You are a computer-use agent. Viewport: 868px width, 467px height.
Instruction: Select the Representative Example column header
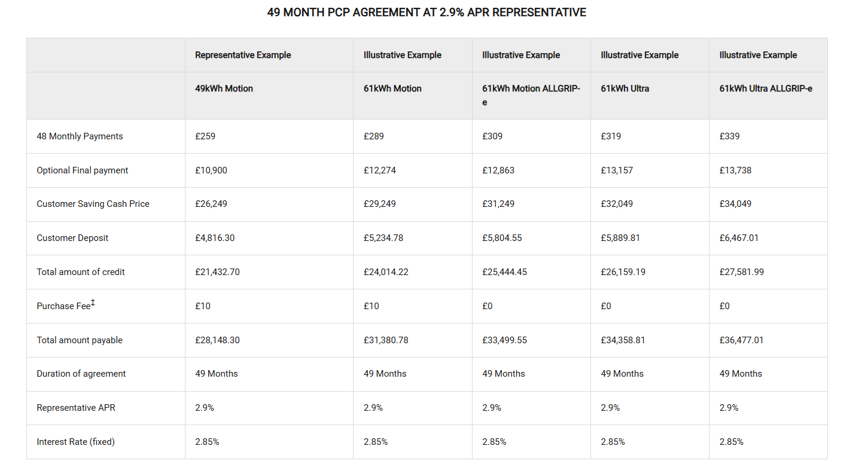coord(243,55)
